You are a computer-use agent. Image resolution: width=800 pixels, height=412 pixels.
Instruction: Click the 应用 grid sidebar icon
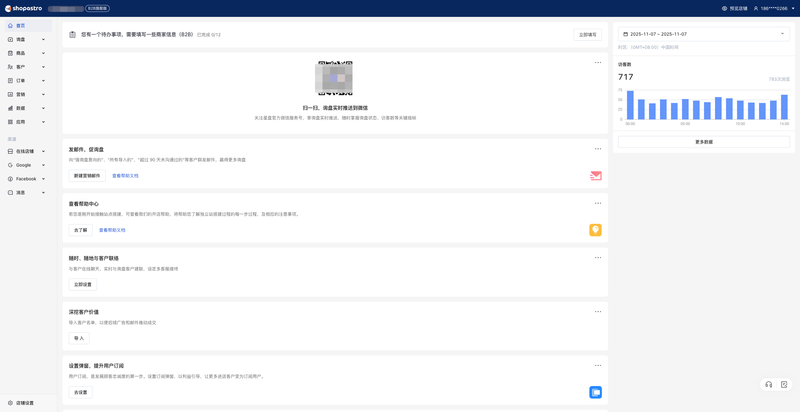click(x=11, y=122)
